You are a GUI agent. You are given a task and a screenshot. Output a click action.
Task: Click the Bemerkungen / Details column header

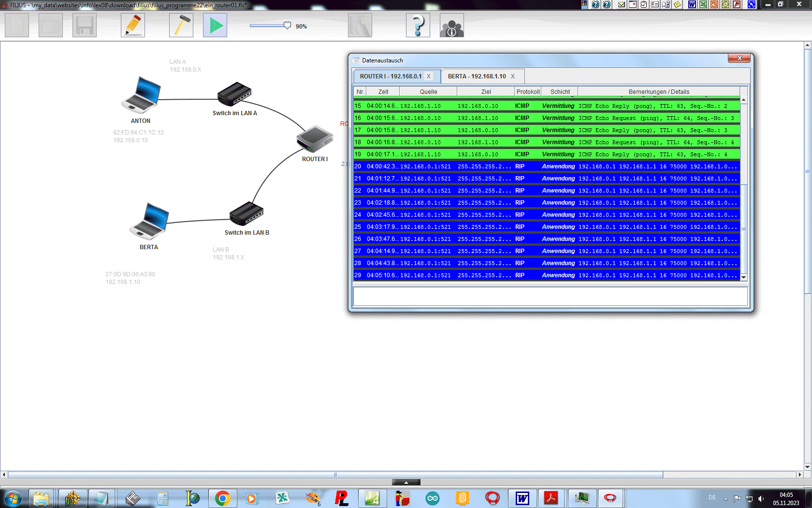(659, 92)
